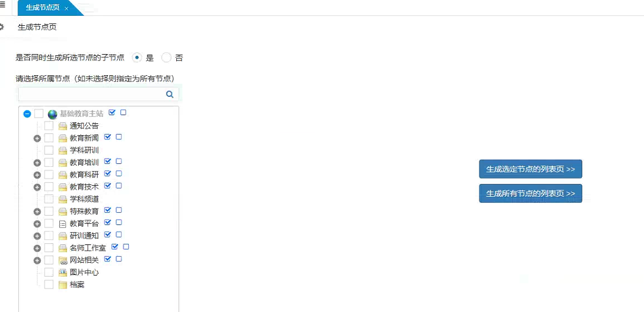Click 生成所有节点的列表页 button
The width and height of the screenshot is (644, 312).
tap(530, 193)
